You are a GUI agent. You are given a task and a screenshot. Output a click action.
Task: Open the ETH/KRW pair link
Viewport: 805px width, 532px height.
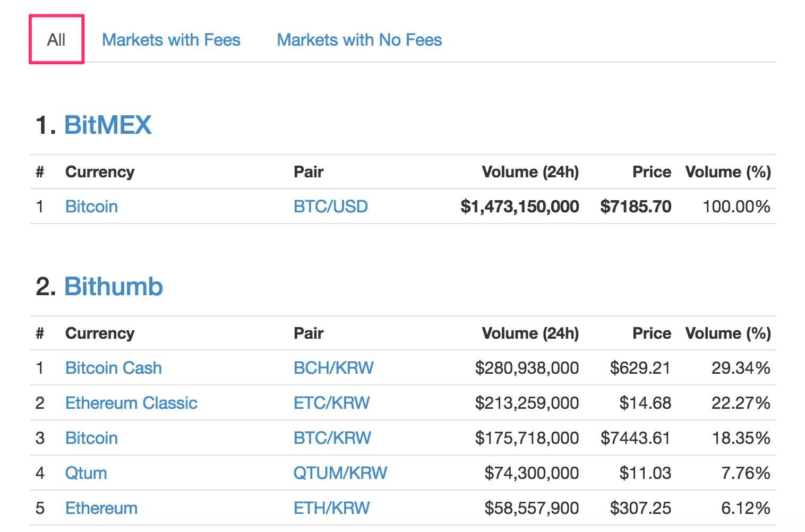[332, 508]
